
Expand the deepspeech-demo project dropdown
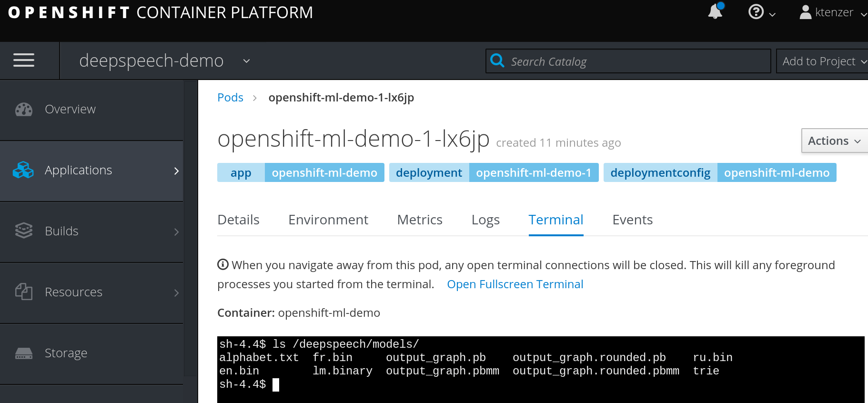coord(165,61)
